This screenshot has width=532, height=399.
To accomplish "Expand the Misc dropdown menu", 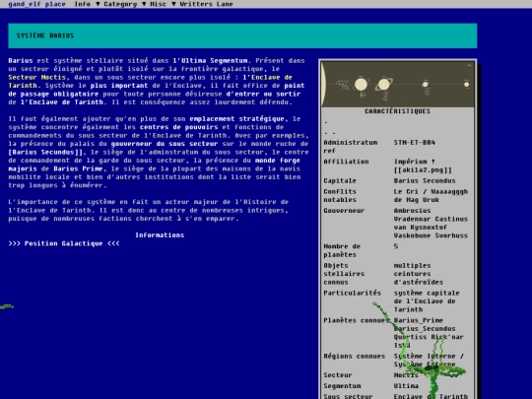I will click(163, 4).
